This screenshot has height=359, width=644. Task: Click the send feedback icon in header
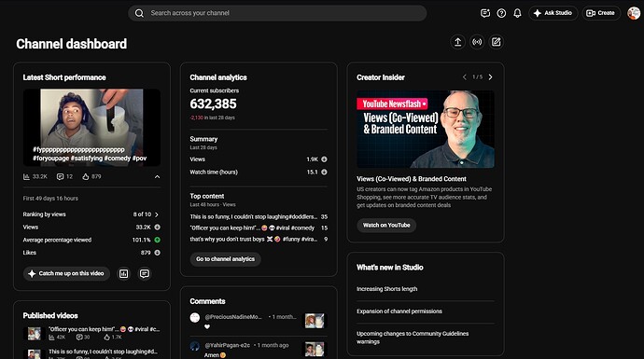point(485,13)
